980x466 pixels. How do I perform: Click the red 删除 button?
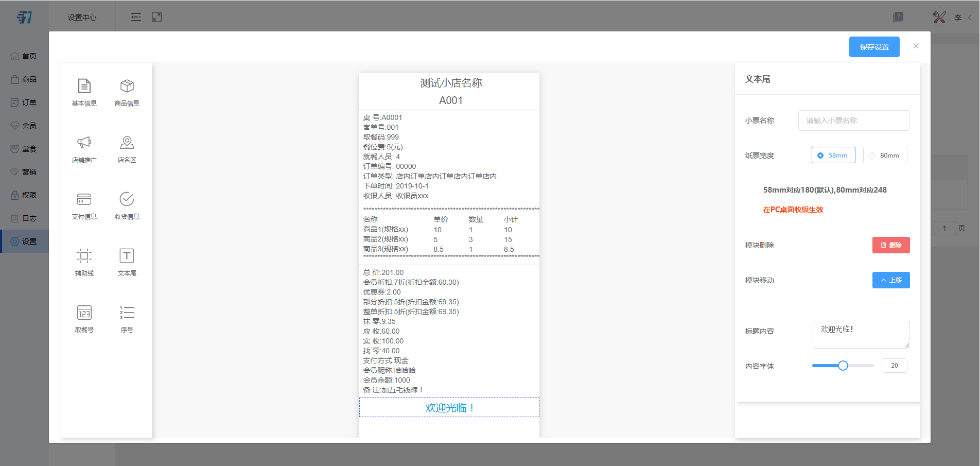click(x=891, y=245)
